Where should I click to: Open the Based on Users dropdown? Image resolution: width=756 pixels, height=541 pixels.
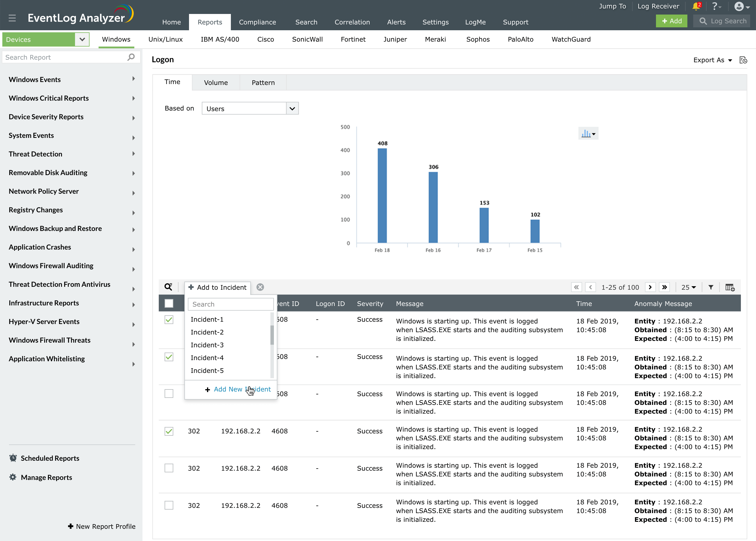(250, 108)
